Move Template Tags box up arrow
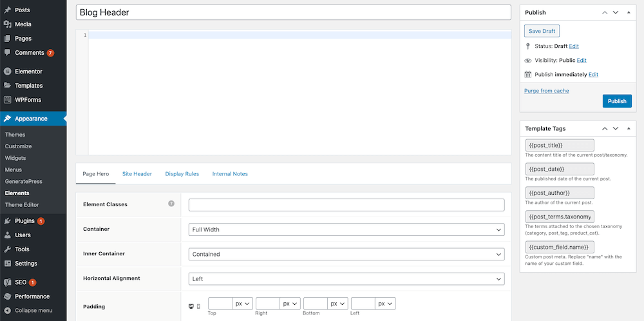The width and height of the screenshot is (644, 321). coord(605,129)
